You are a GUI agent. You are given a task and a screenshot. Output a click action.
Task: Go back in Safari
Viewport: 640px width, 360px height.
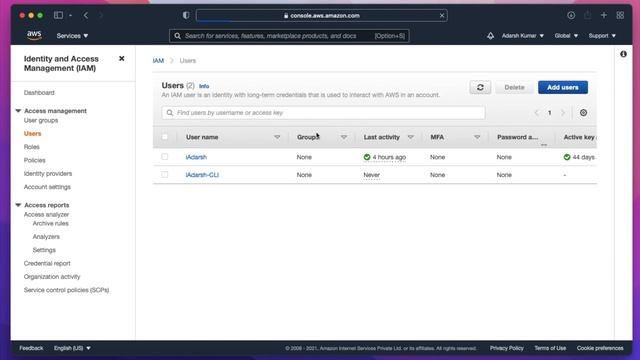tap(86, 16)
